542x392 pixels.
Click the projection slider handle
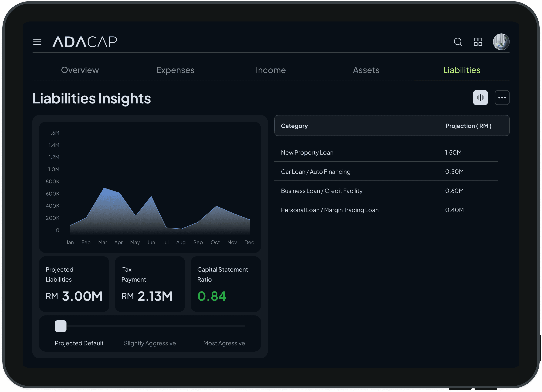coord(60,326)
